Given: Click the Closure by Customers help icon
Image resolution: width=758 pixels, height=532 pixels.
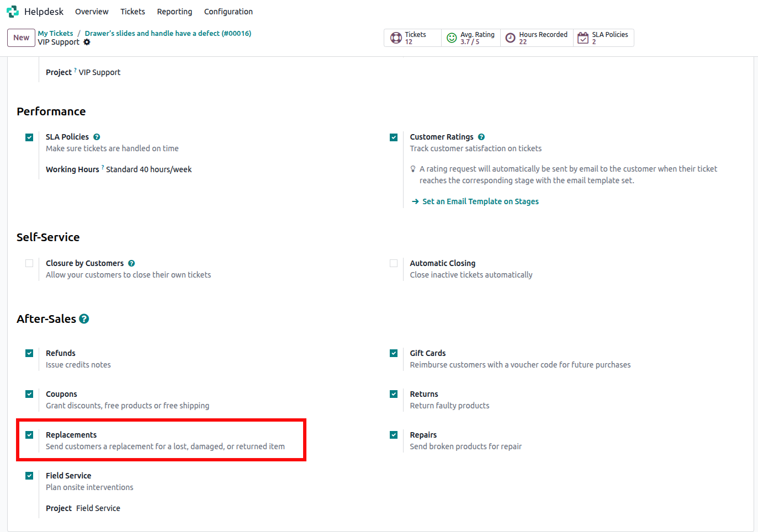Looking at the screenshot, I should click(x=131, y=263).
